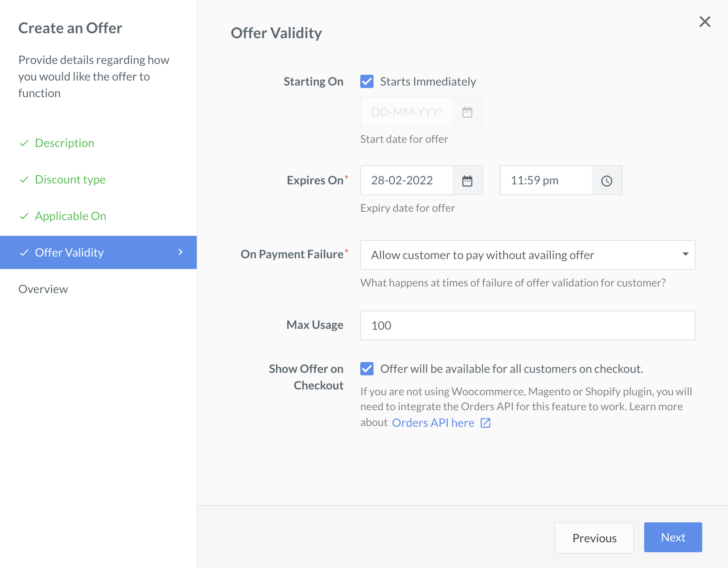Image resolution: width=728 pixels, height=568 pixels.
Task: Select the Offer Validity step
Action: 98,252
